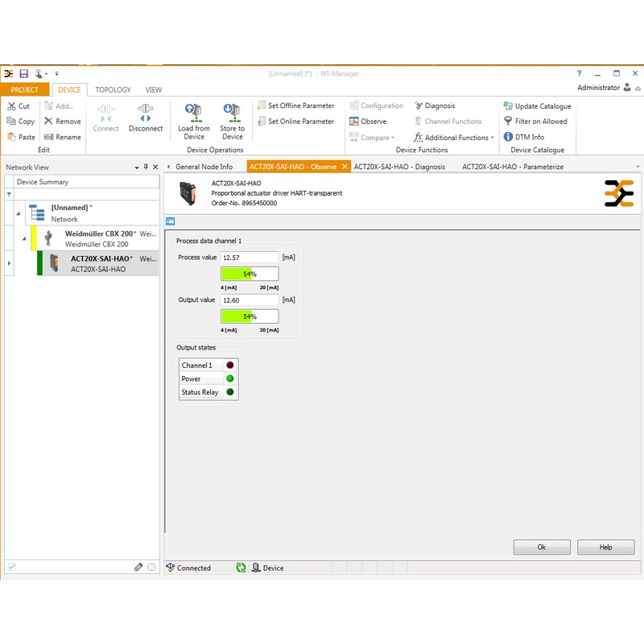Click the Process value progress bar
The image size is (644, 644).
(x=250, y=274)
